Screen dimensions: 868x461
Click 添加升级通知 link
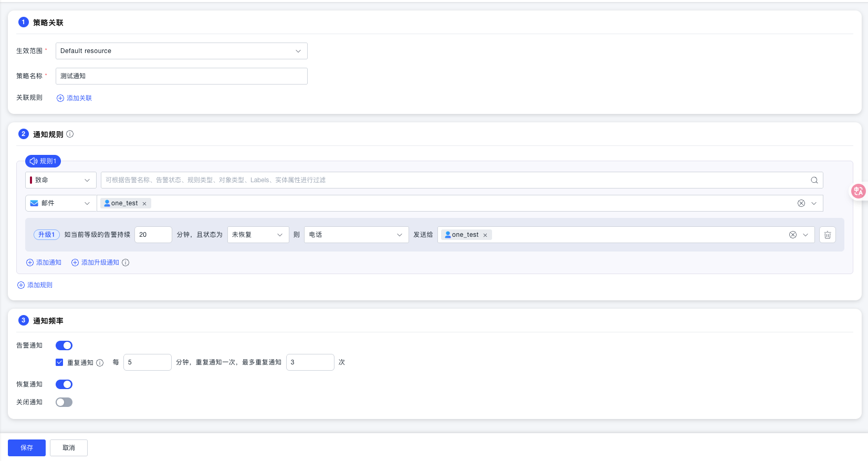96,263
